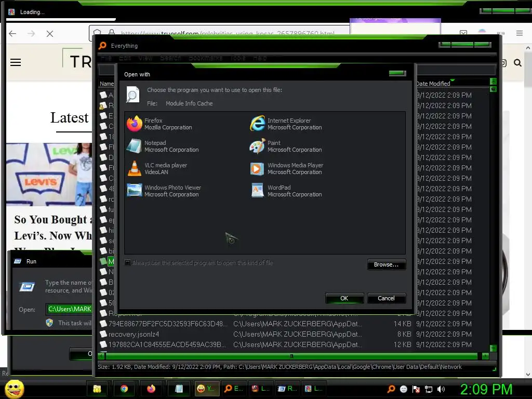Select the recovery.jsonlz4 file row
This screenshot has height=399, width=532.
pos(293,334)
